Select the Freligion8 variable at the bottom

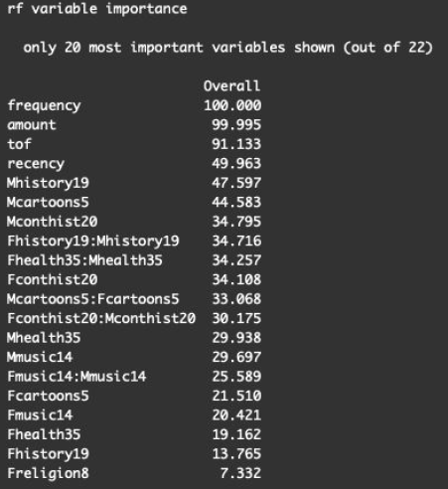click(48, 473)
